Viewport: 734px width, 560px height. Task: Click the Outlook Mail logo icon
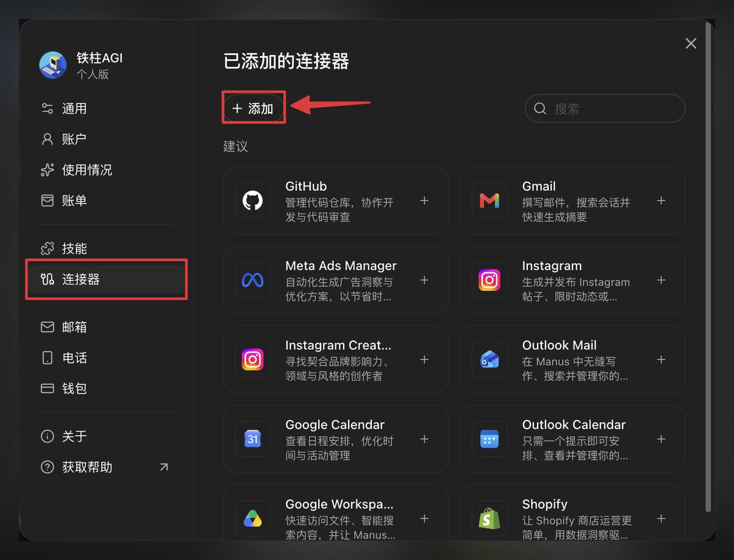(489, 359)
